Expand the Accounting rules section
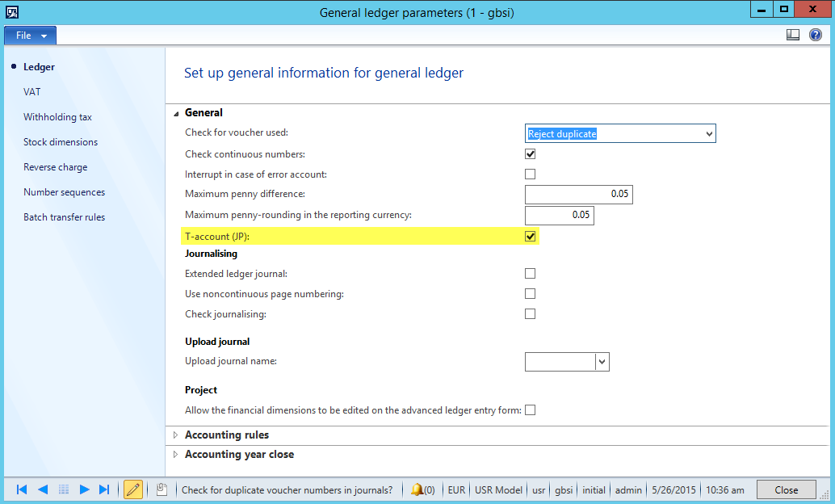 [x=227, y=435]
